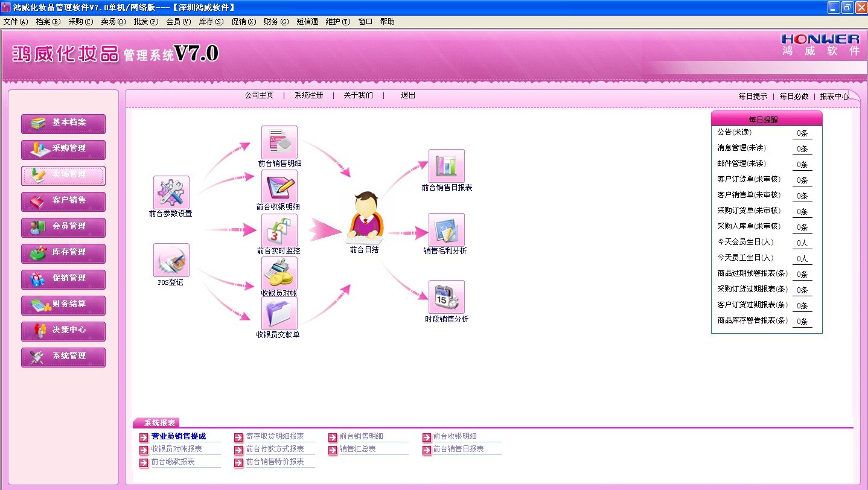
Task: Open the 短信通 menu
Action: [307, 22]
